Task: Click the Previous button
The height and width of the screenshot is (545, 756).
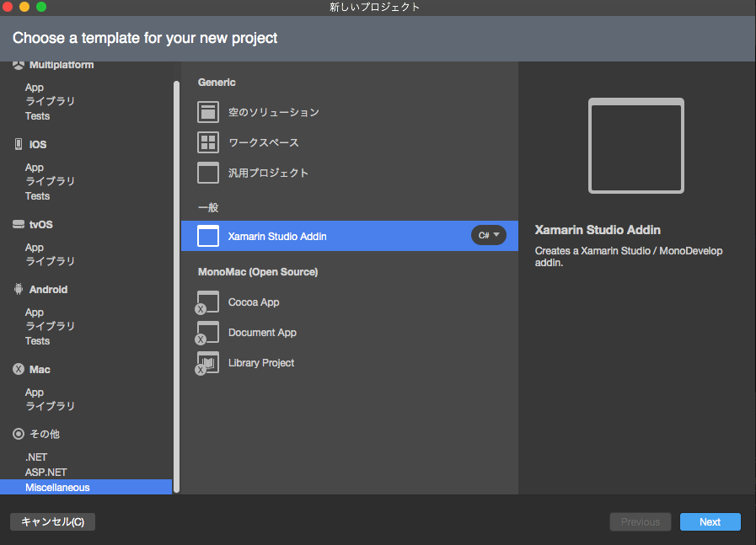Action: click(641, 522)
